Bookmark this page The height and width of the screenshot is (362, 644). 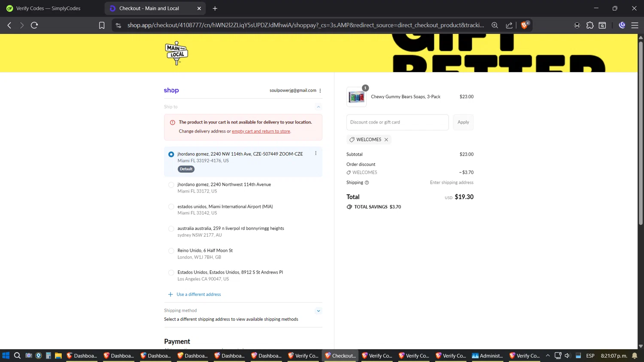point(102,25)
